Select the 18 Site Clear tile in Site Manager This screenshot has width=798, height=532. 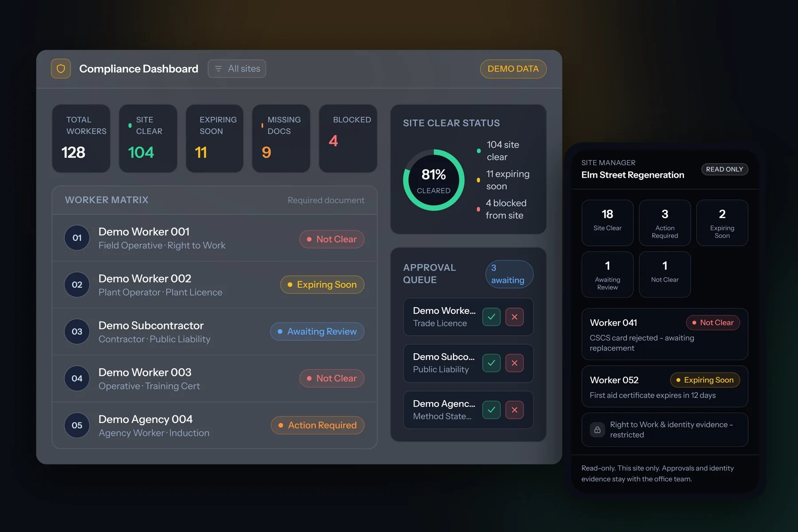click(x=607, y=223)
